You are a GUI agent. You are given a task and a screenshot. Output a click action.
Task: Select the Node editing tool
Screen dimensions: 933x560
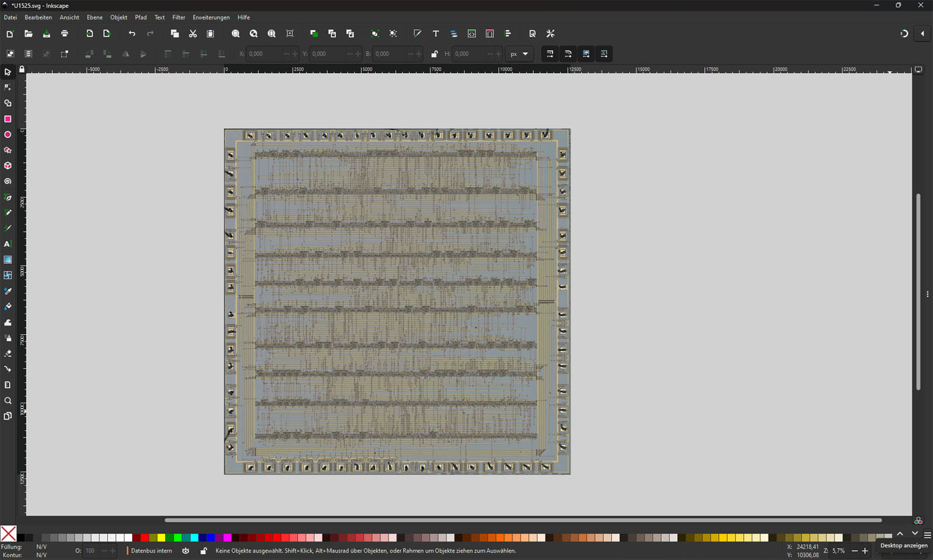pyautogui.click(x=7, y=87)
